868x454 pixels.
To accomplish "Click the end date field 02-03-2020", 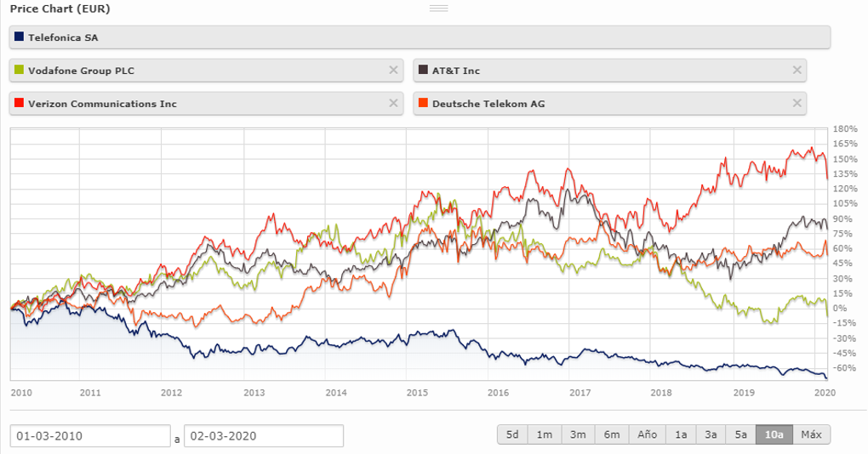I will (x=263, y=436).
